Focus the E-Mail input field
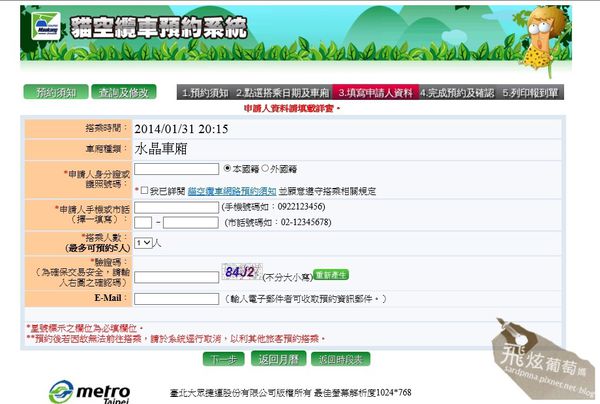This screenshot has height=404, width=600. pos(176,299)
